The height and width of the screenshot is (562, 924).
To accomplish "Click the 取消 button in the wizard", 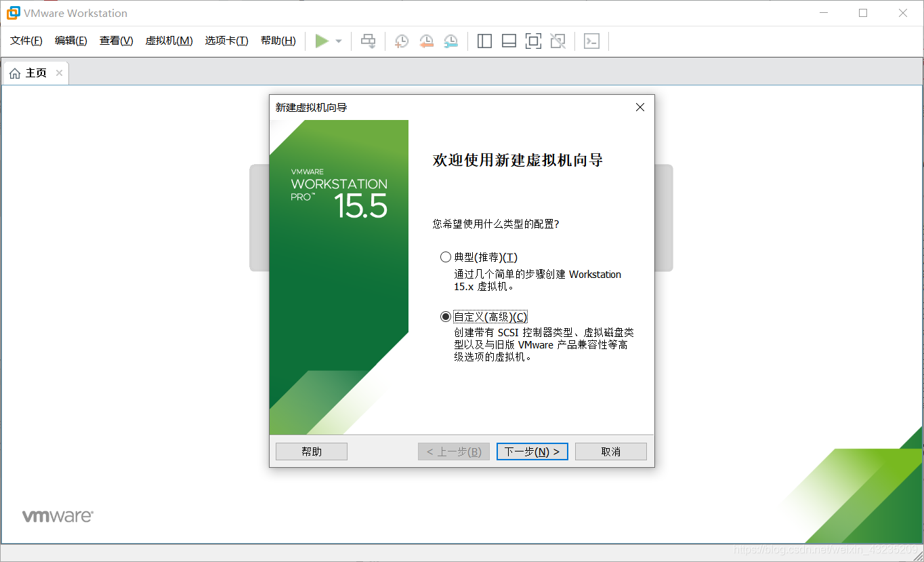I will tap(611, 451).
